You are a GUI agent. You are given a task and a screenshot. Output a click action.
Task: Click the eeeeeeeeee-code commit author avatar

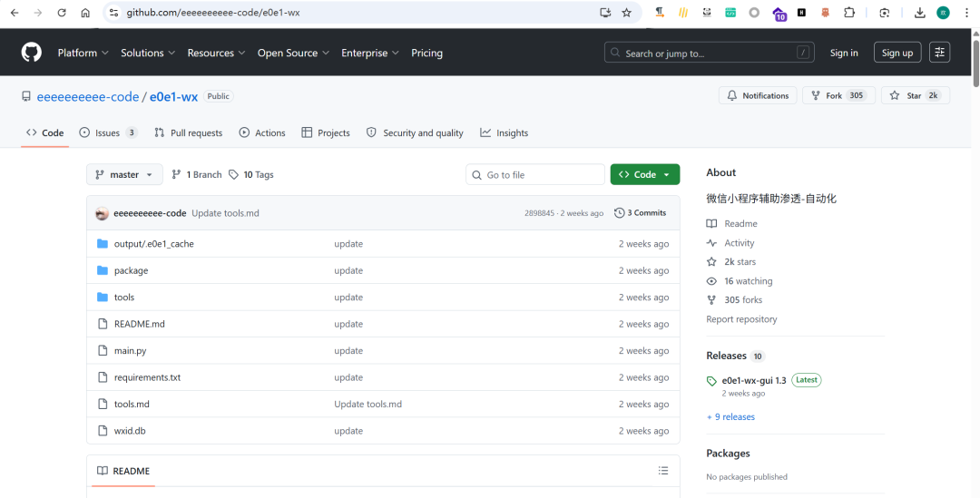(x=102, y=213)
